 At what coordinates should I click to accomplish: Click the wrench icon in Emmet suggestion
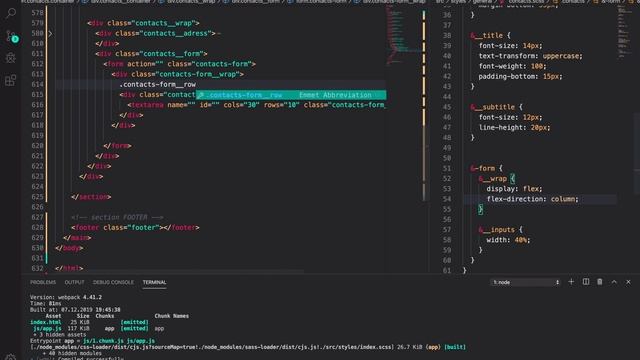coord(200,95)
